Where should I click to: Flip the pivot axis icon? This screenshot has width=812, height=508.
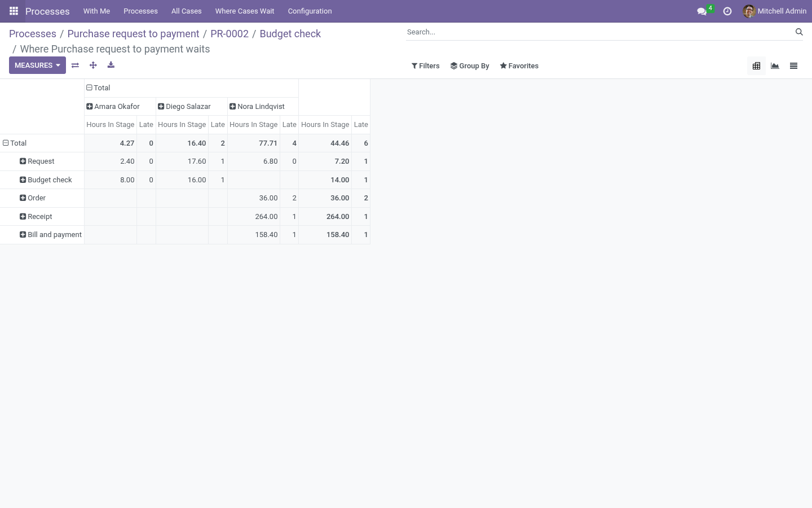tap(75, 65)
